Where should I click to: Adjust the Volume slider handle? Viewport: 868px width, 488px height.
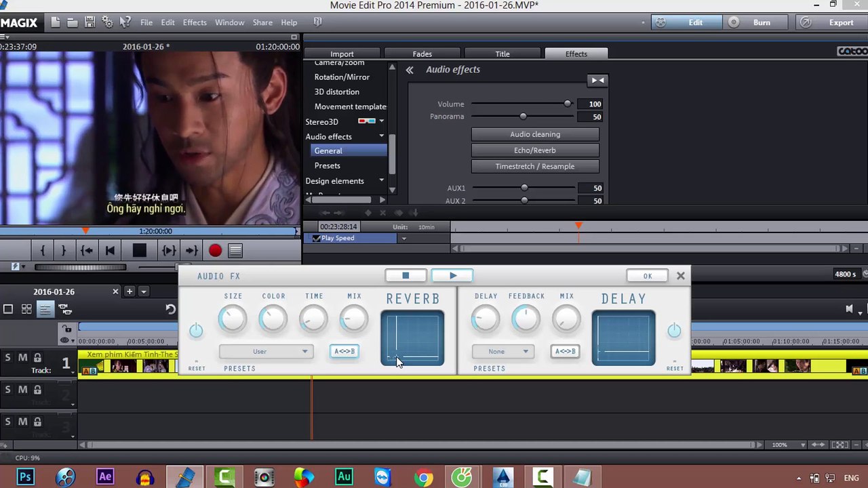pyautogui.click(x=568, y=104)
